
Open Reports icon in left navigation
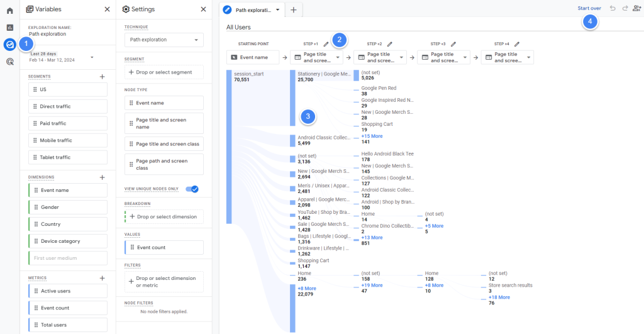point(10,28)
